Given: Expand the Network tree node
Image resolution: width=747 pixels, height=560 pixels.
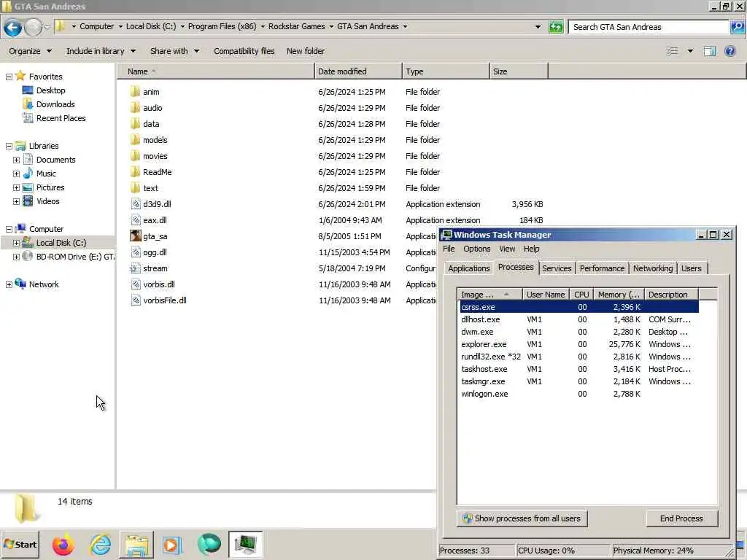Looking at the screenshot, I should click(9, 285).
